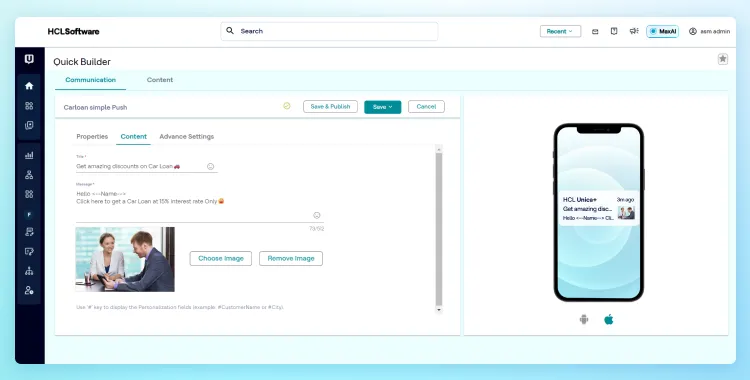This screenshot has width=750, height=380.
Task: Click Save & Publish
Action: 331,107
